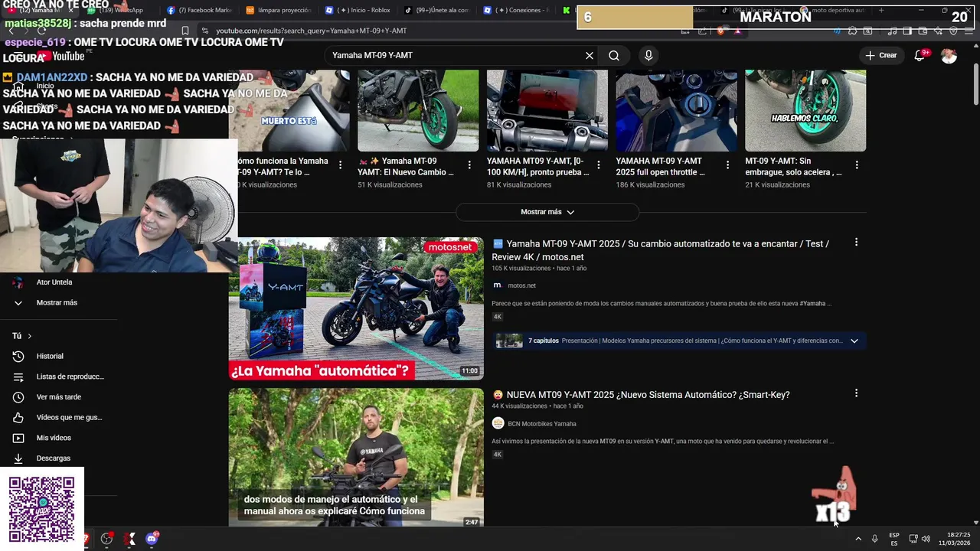The width and height of the screenshot is (980, 551).
Task: Play the BCN Motorbikes video thumbnail
Action: coord(356,458)
